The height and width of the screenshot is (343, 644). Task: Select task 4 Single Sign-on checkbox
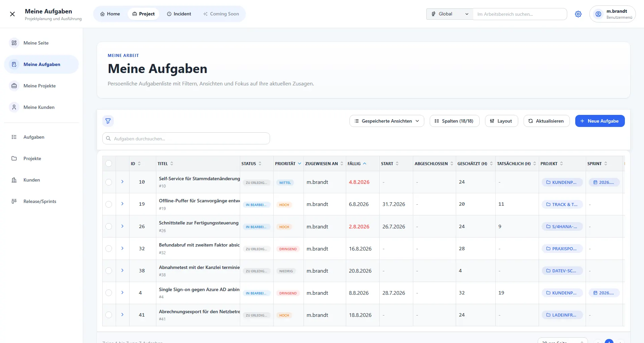click(109, 293)
